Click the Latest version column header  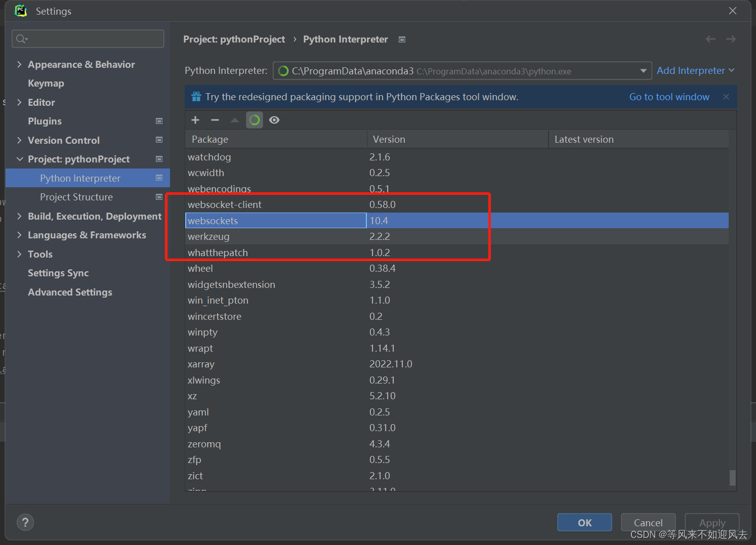click(639, 139)
